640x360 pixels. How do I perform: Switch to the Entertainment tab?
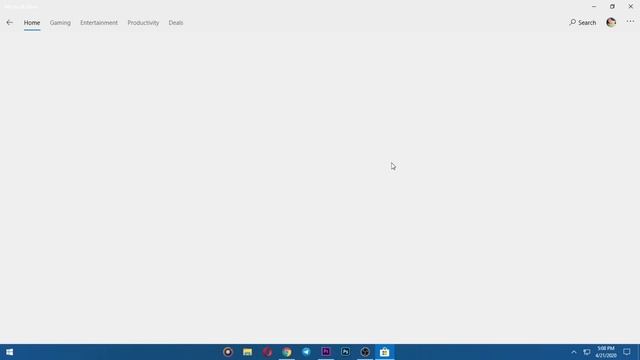(x=99, y=22)
